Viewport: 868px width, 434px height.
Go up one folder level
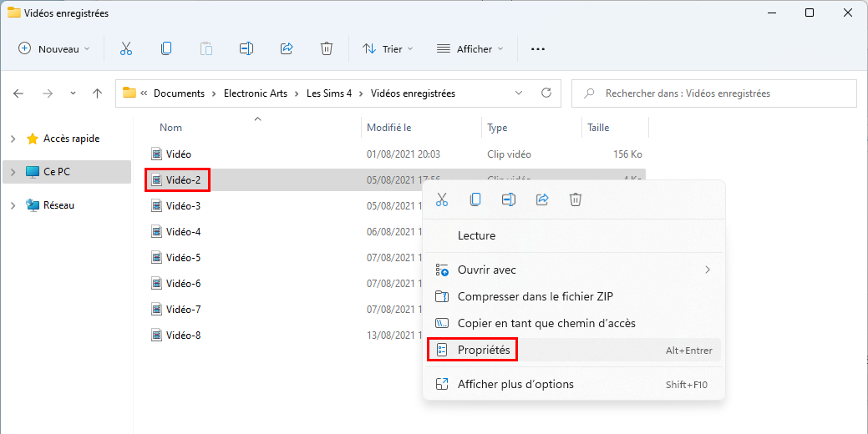(x=98, y=93)
